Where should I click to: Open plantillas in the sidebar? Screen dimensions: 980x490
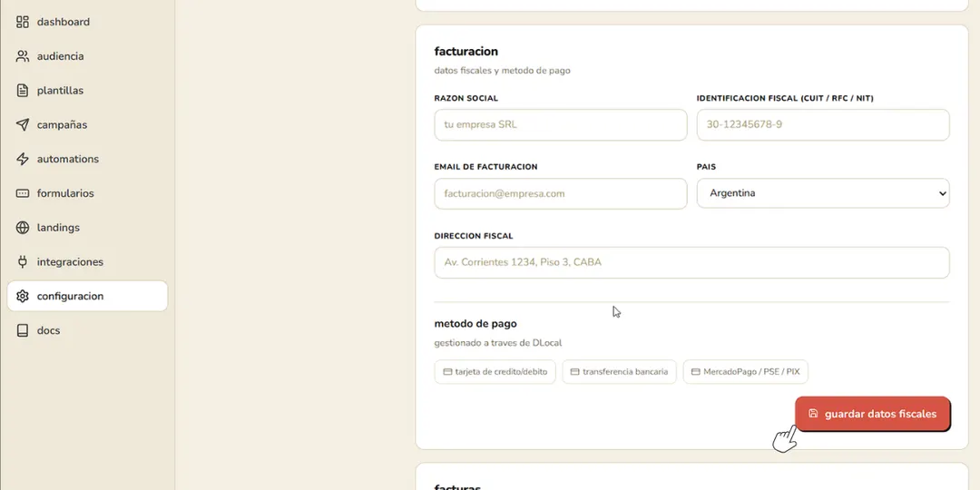(x=87, y=91)
